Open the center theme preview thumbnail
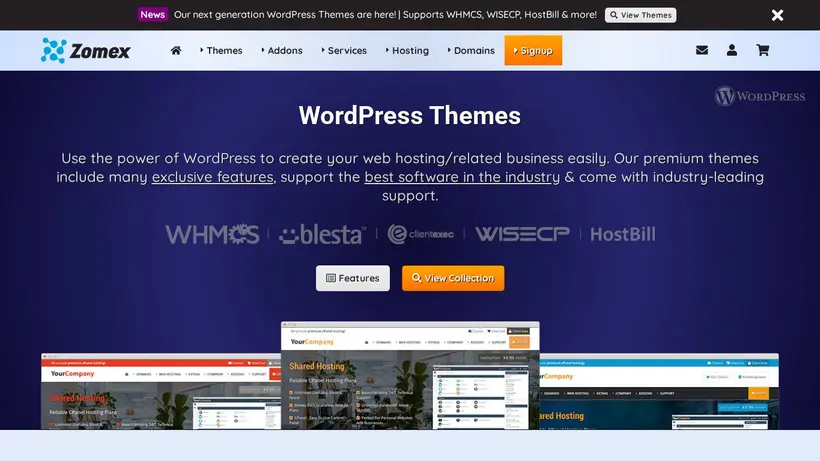The image size is (820, 461). click(410, 375)
